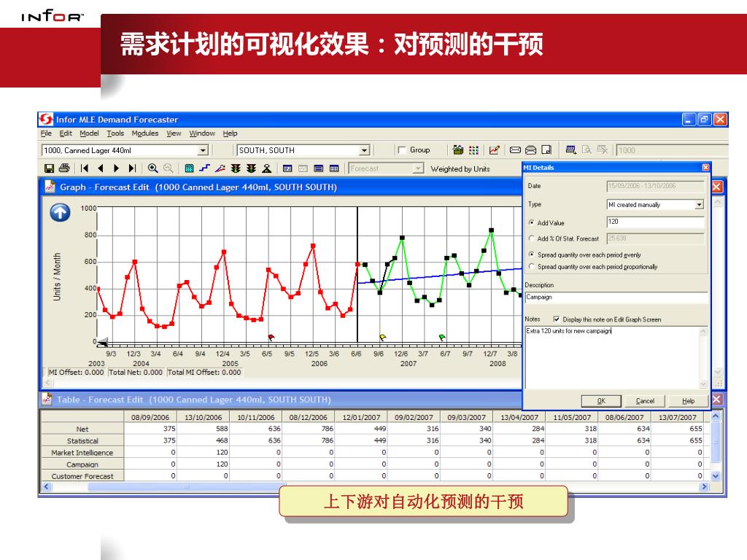Click Net value 588 cell
747x560 pixels.
(x=203, y=429)
